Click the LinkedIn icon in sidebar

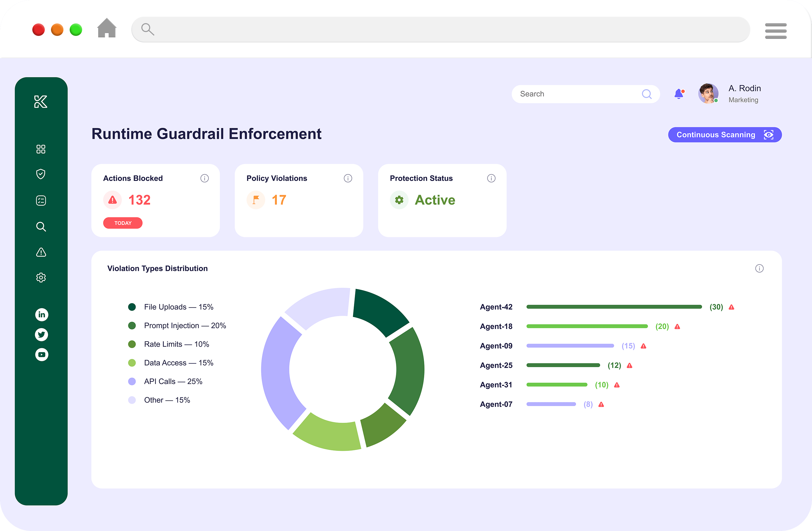[42, 314]
